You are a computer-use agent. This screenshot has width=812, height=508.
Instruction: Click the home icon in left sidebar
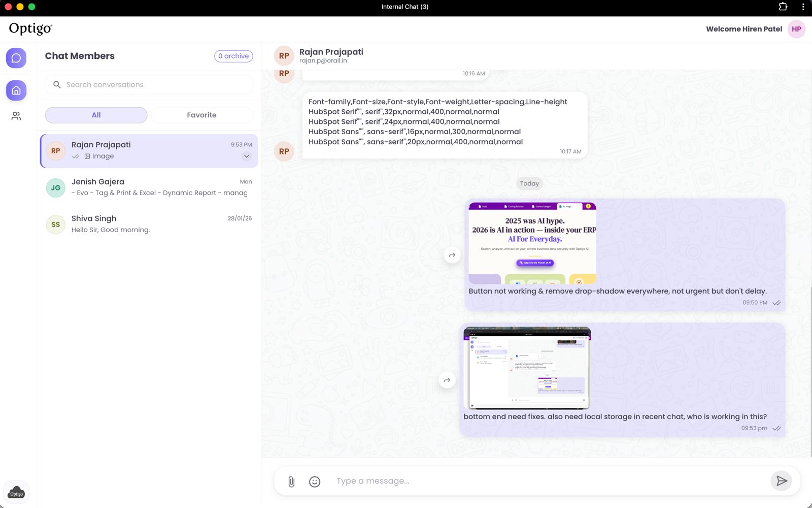16,90
